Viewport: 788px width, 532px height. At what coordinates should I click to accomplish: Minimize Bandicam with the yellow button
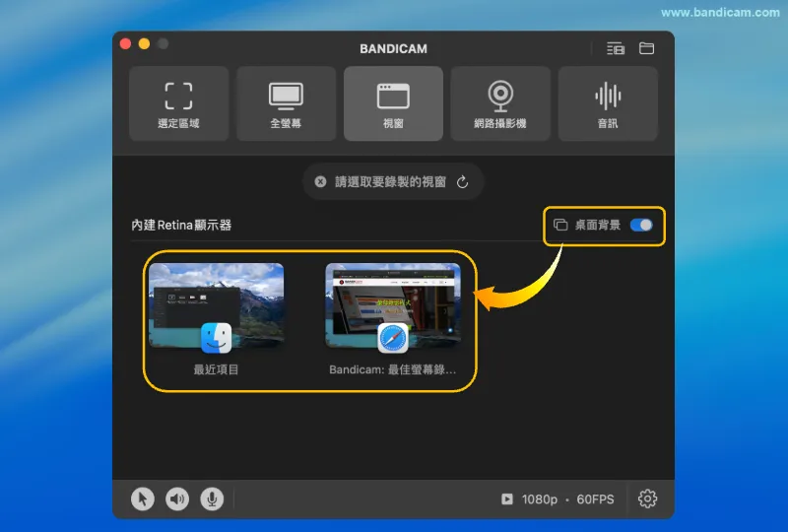coord(144,43)
